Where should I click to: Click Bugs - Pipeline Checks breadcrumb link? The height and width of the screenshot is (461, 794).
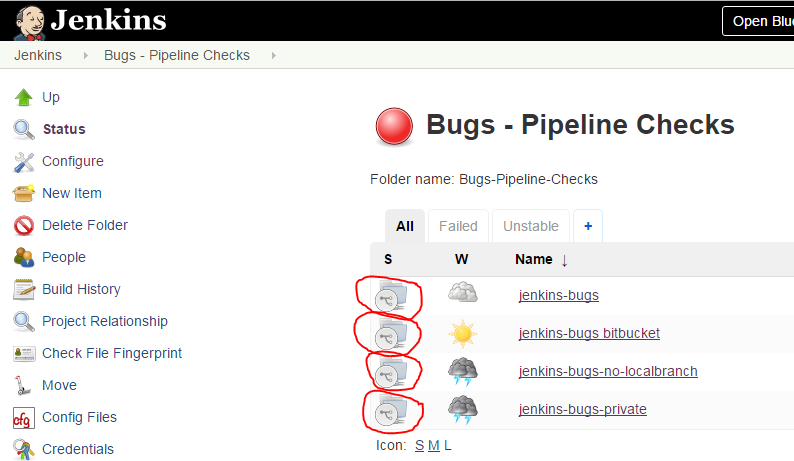[x=177, y=55]
